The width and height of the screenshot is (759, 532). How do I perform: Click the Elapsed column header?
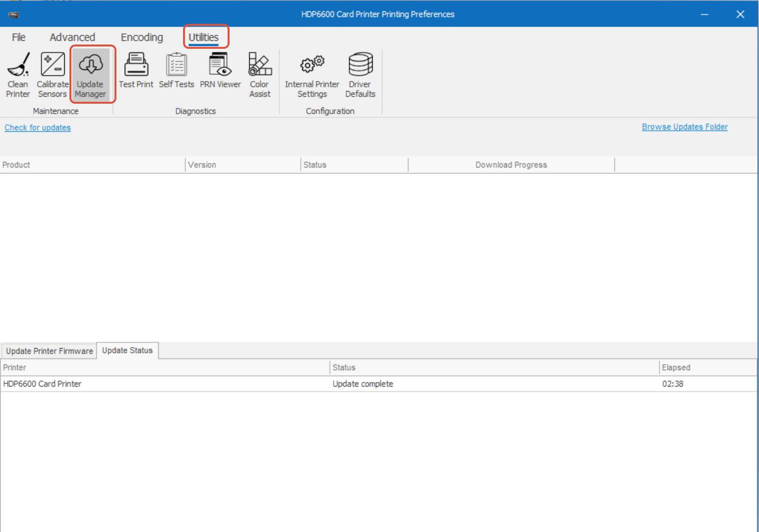708,367
